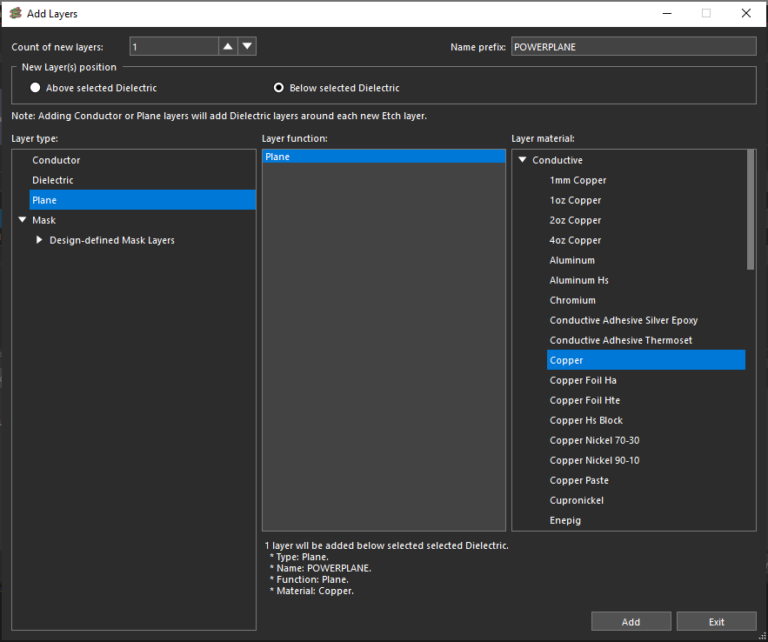Select 'Above selected Dielectric' radio option
The image size is (768, 642).
click(35, 88)
